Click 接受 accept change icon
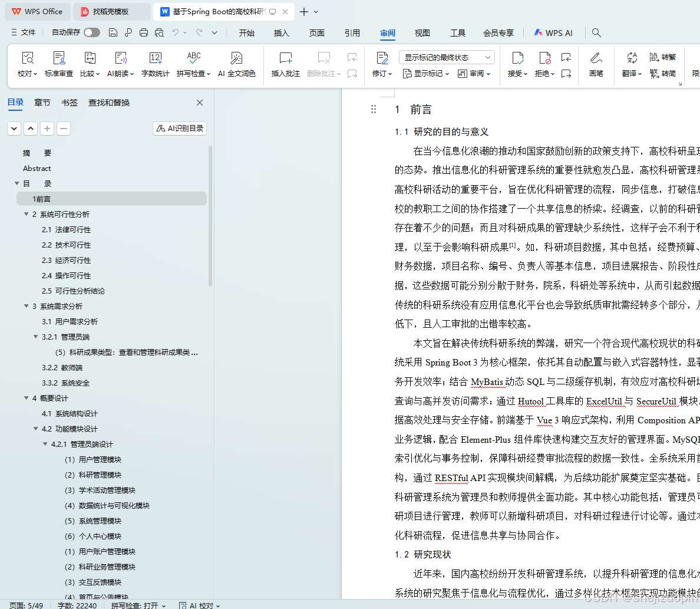The width and height of the screenshot is (700, 609). tap(517, 58)
